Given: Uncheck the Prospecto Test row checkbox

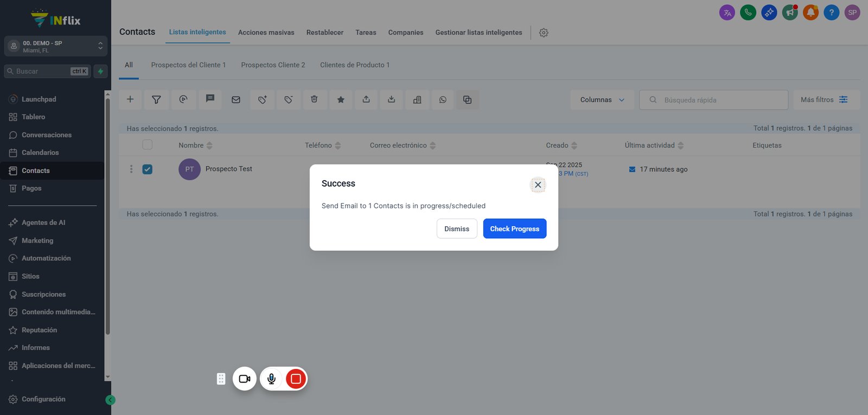Looking at the screenshot, I should coord(147,169).
